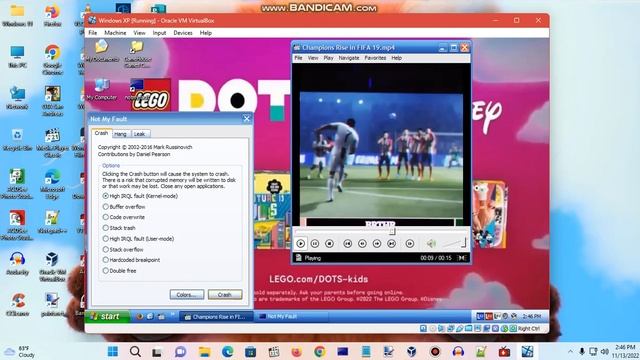Viewport: 640px width, 360px height.
Task: Click the Chrome icon on Windows taskbar
Action: coord(320,351)
